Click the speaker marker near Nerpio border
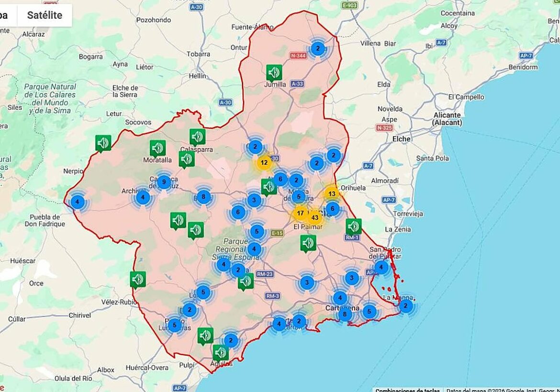The width and height of the screenshot is (560, 392). [x=102, y=143]
